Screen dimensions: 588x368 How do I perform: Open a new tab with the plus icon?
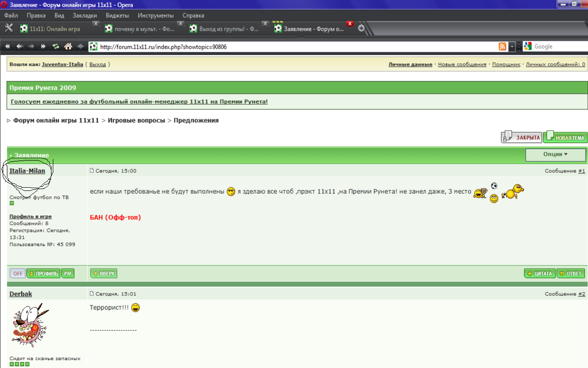(x=362, y=29)
